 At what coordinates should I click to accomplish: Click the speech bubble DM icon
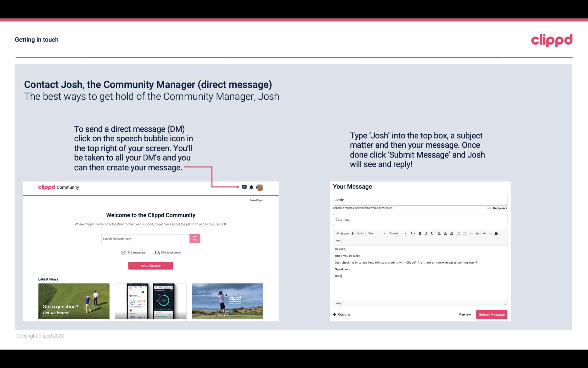tap(245, 187)
